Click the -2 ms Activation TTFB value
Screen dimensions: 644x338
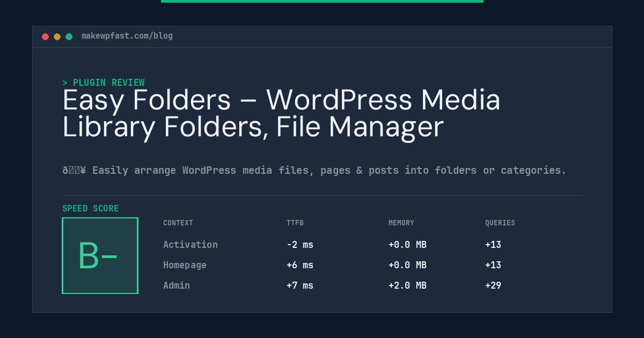(x=300, y=245)
